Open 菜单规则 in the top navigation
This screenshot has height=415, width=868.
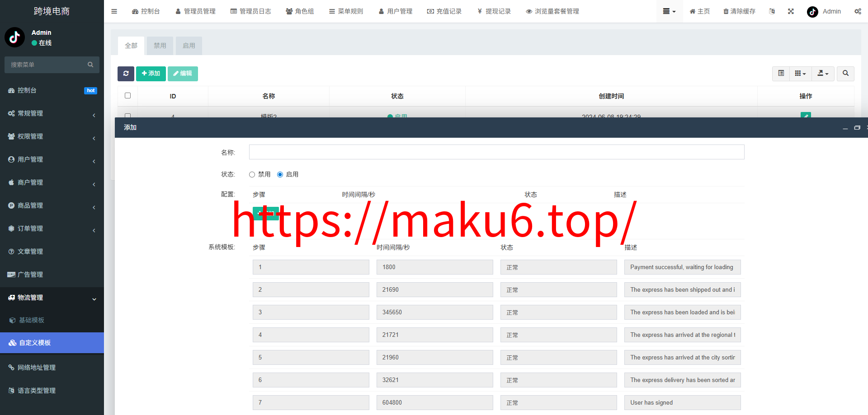(346, 11)
